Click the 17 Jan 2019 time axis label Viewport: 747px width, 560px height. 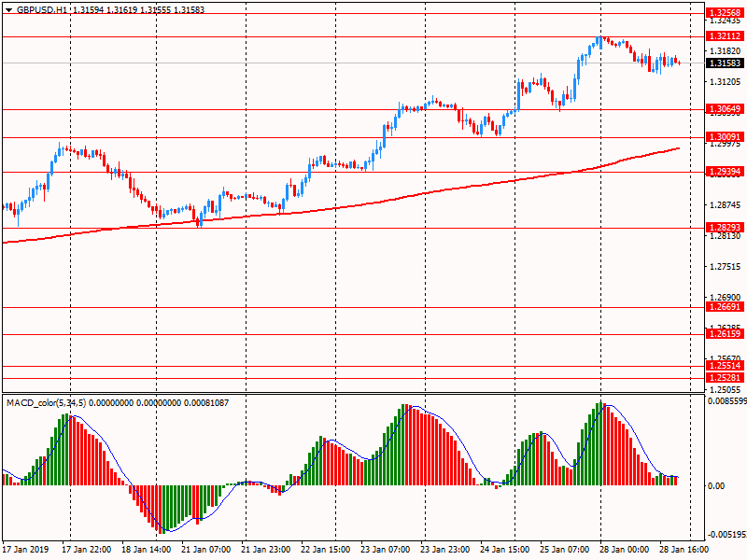click(25, 549)
